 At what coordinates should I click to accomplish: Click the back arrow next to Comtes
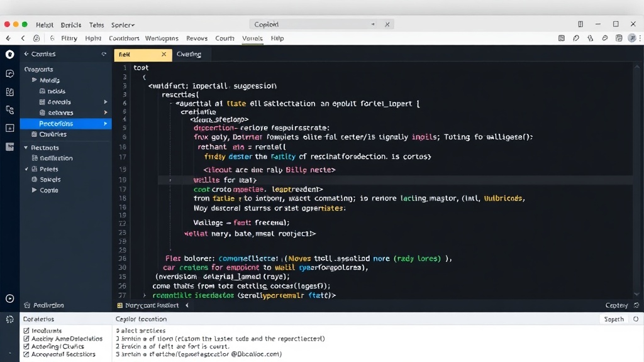coord(26,54)
